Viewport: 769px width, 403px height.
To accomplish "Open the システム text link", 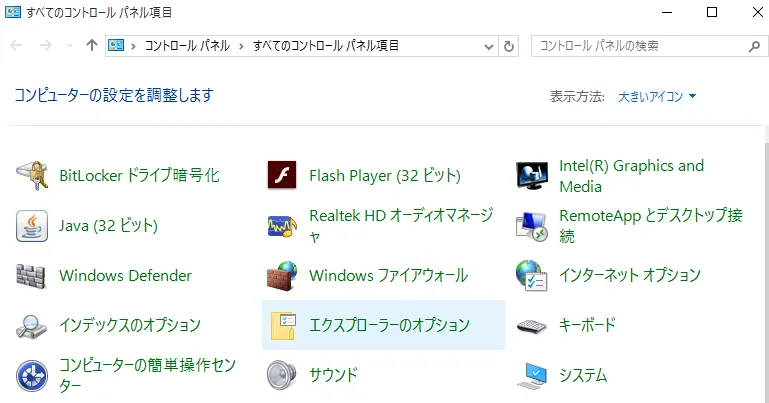I will [583, 376].
